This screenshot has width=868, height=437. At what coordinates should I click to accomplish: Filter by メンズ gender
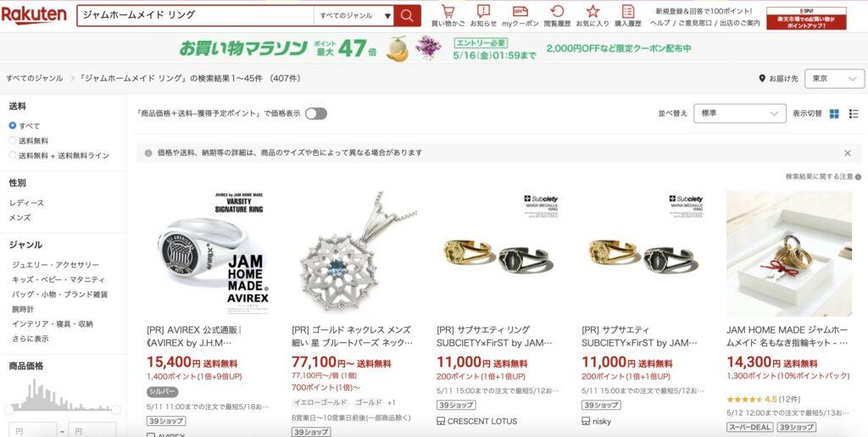[20, 218]
